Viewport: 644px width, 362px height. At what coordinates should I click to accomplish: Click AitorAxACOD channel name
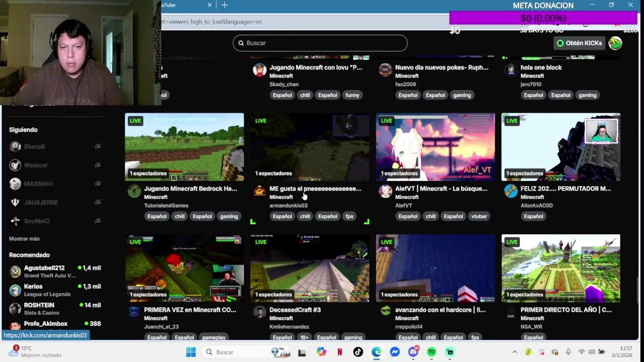tap(537, 206)
